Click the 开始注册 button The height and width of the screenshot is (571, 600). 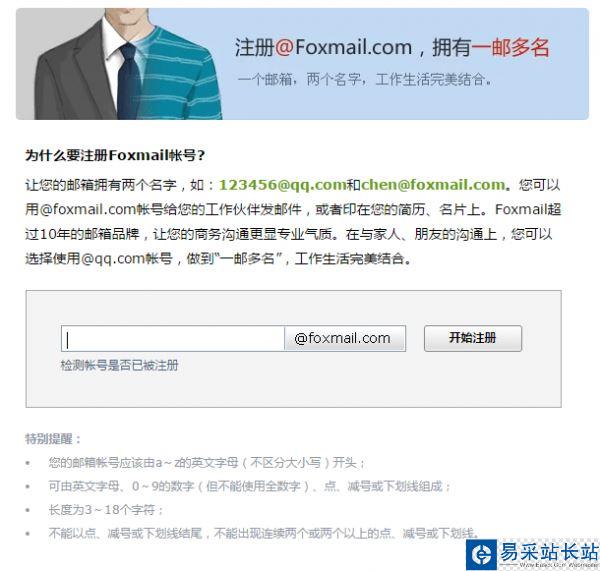click(x=473, y=338)
